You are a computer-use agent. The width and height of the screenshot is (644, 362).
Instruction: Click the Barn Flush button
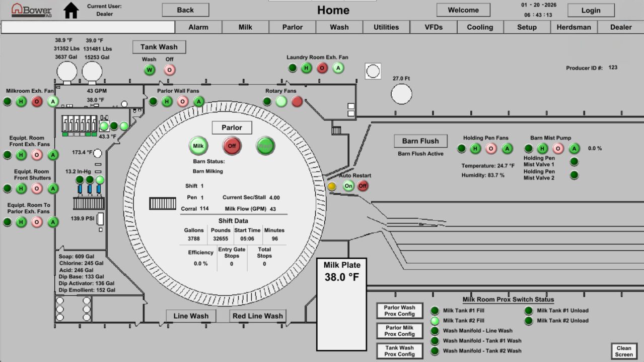click(x=420, y=141)
